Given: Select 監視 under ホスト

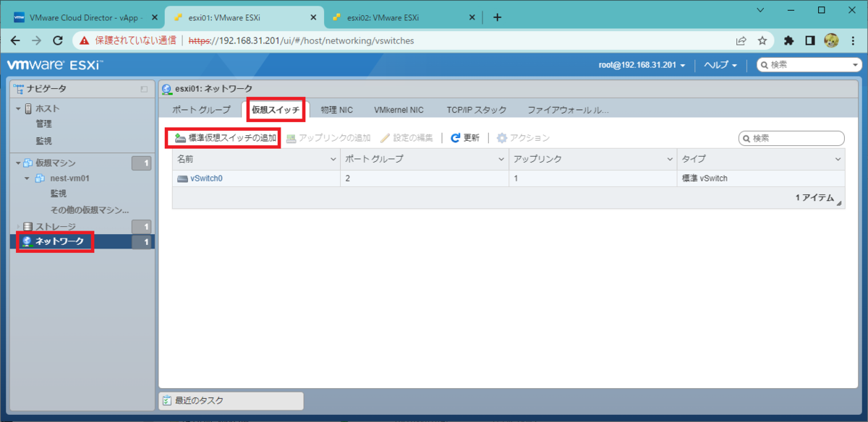Looking at the screenshot, I should pyautogui.click(x=44, y=141).
